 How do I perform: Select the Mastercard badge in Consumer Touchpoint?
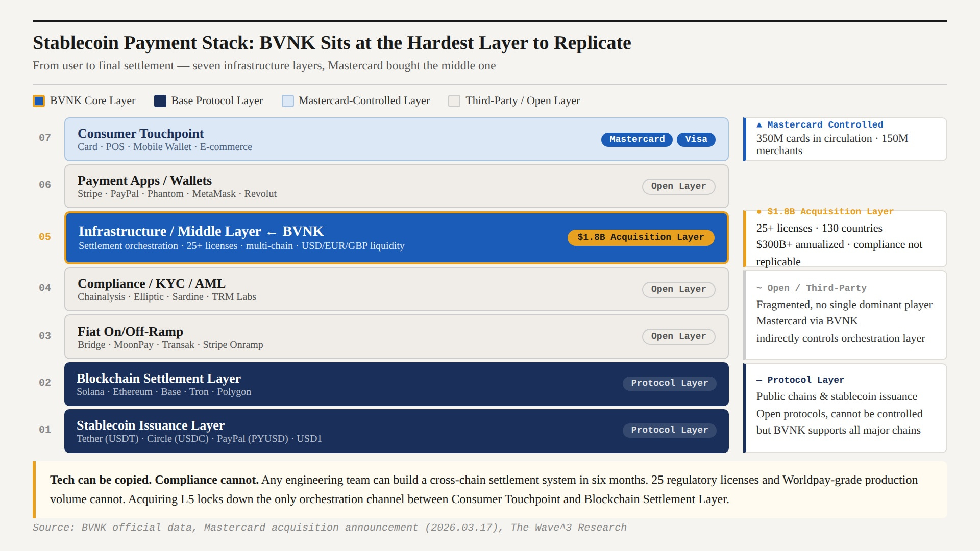[637, 139]
